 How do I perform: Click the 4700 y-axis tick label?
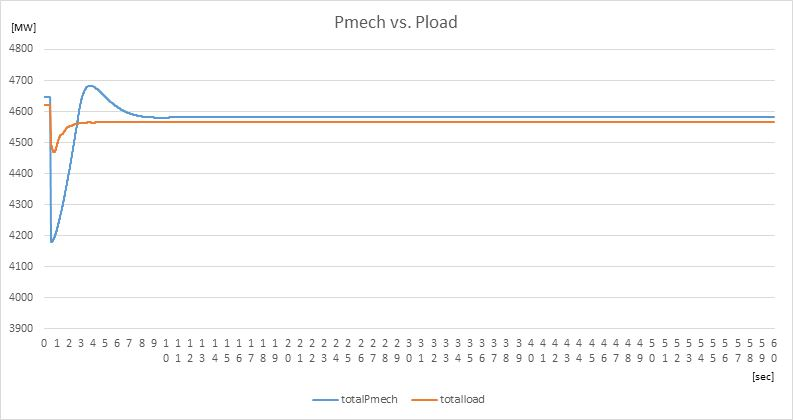(x=21, y=80)
